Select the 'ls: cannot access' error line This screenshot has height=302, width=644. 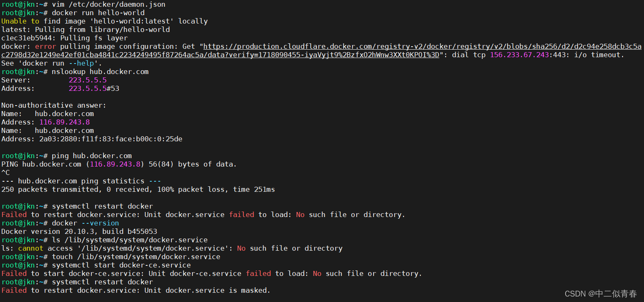pos(172,249)
